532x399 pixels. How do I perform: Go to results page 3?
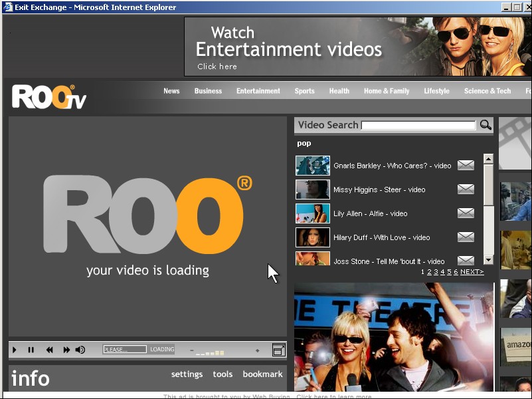pyautogui.click(x=436, y=272)
